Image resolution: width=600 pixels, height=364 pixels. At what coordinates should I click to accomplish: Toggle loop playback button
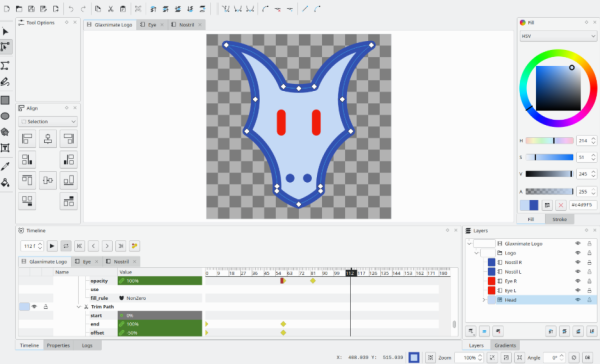click(66, 246)
